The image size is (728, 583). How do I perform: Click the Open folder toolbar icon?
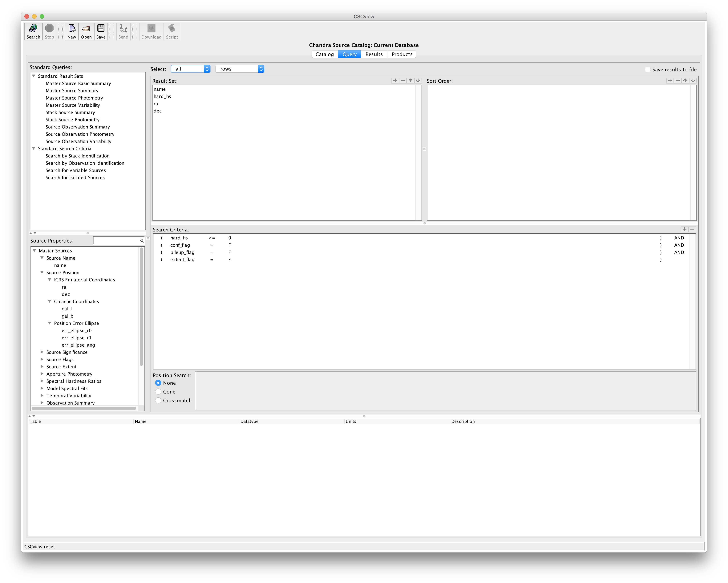pos(86,29)
